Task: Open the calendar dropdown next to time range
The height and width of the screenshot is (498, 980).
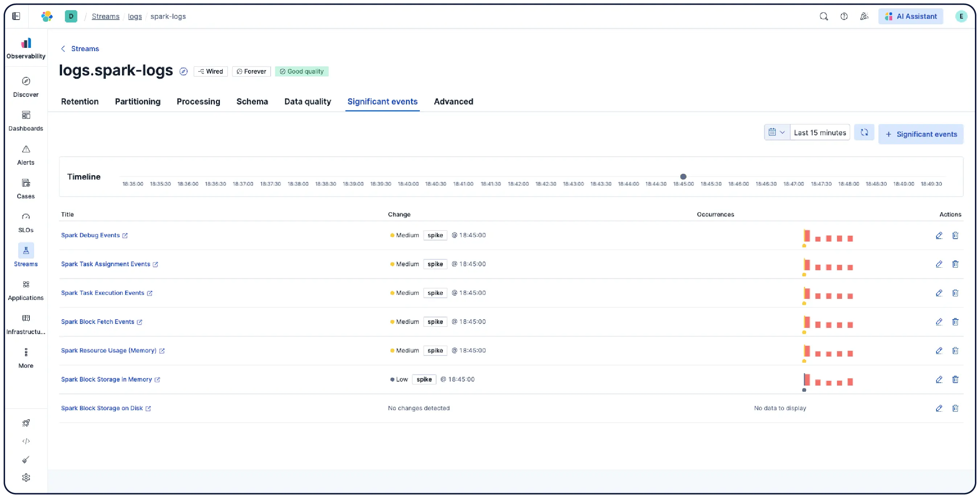Action: tap(776, 132)
